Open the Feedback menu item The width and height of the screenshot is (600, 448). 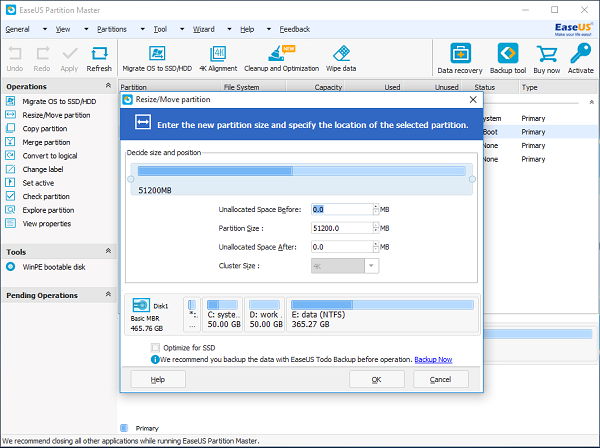295,29
